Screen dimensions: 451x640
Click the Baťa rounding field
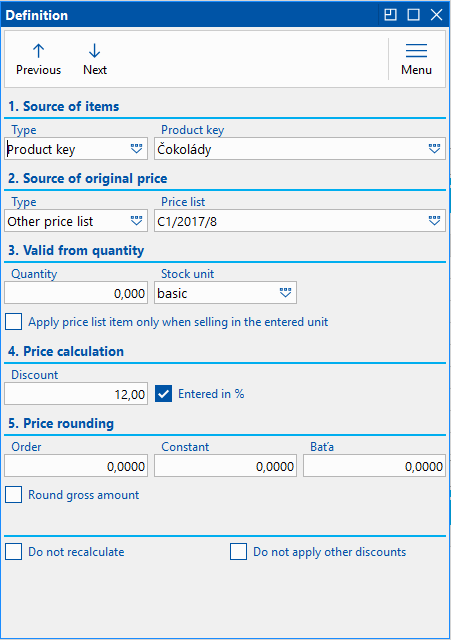click(x=374, y=466)
